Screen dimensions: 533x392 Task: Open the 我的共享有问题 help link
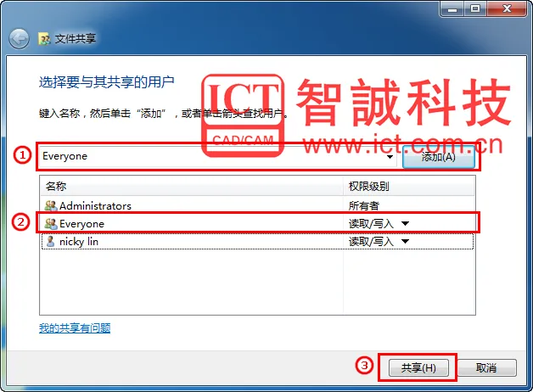[75, 328]
